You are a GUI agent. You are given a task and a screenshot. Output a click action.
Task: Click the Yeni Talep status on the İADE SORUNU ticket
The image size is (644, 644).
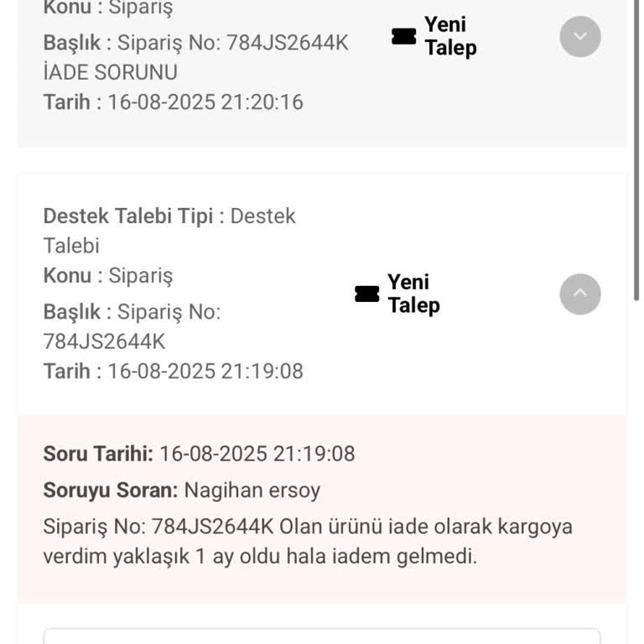pyautogui.click(x=450, y=36)
